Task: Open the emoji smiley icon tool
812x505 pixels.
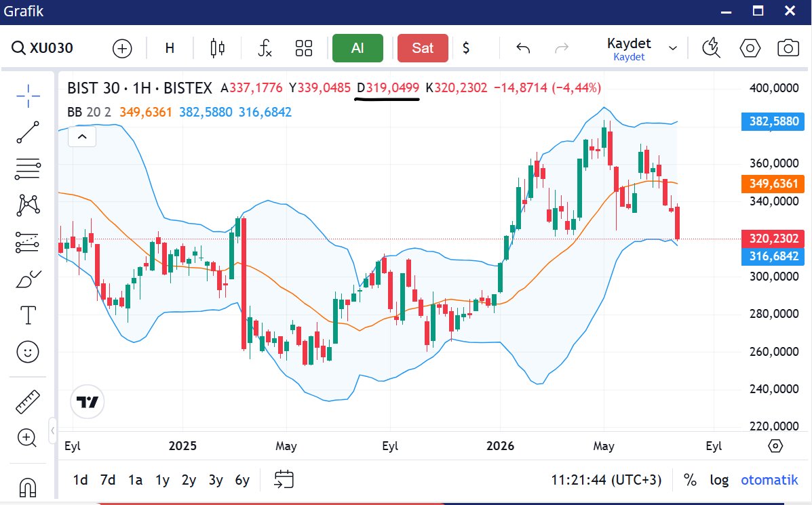Action: pyautogui.click(x=28, y=352)
